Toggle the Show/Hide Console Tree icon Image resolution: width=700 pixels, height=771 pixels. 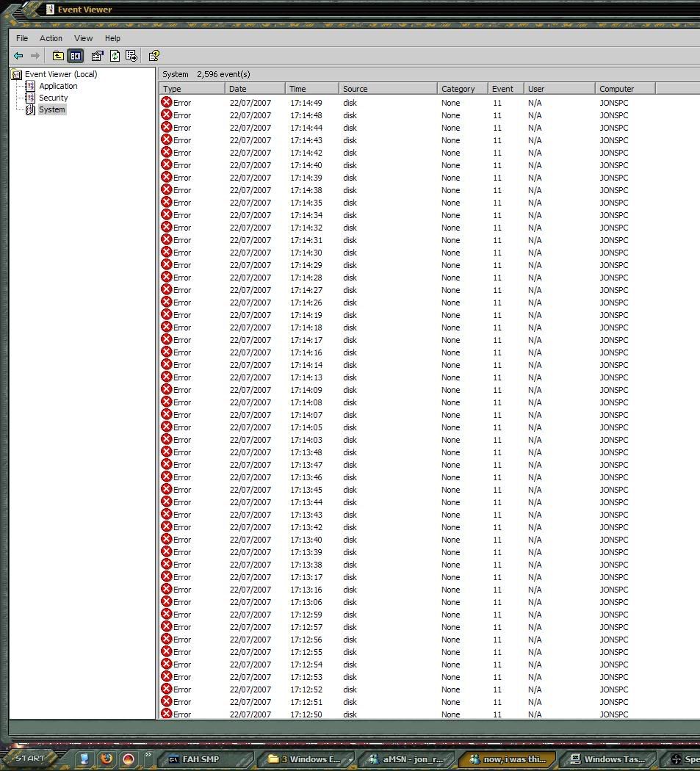[75, 55]
